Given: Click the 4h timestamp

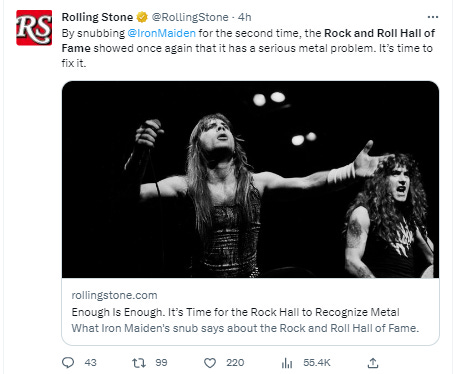Looking at the screenshot, I should click(x=245, y=17).
